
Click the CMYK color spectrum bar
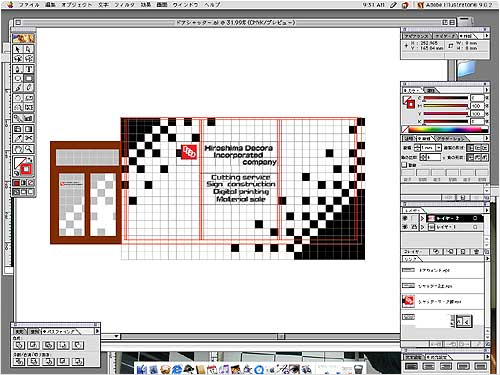click(448, 130)
